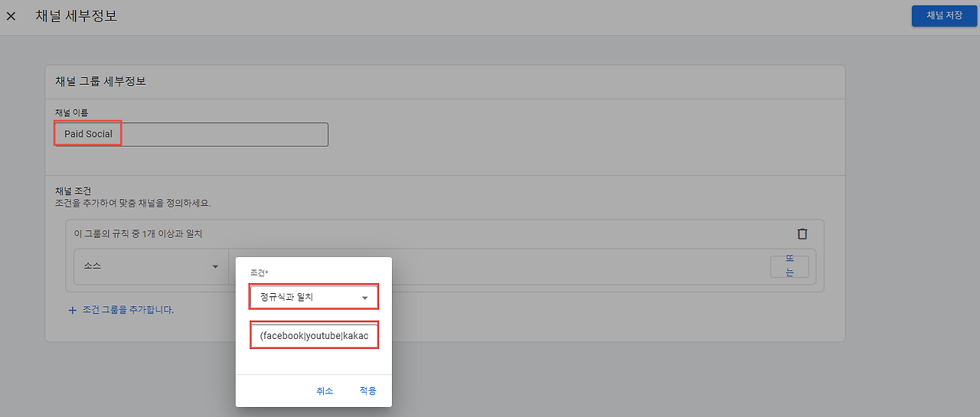Click the 또는 button to add OR rule
The image size is (980, 417).
(x=789, y=266)
